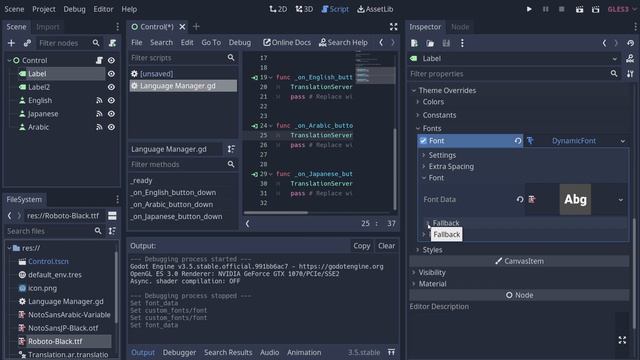Open the Scene menu
Viewport: 640px width, 360px height.
tap(14, 9)
